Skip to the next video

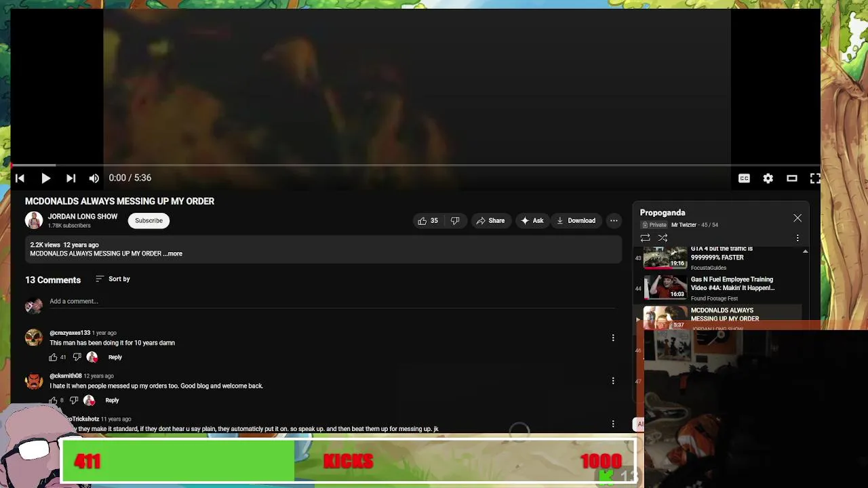coord(71,178)
